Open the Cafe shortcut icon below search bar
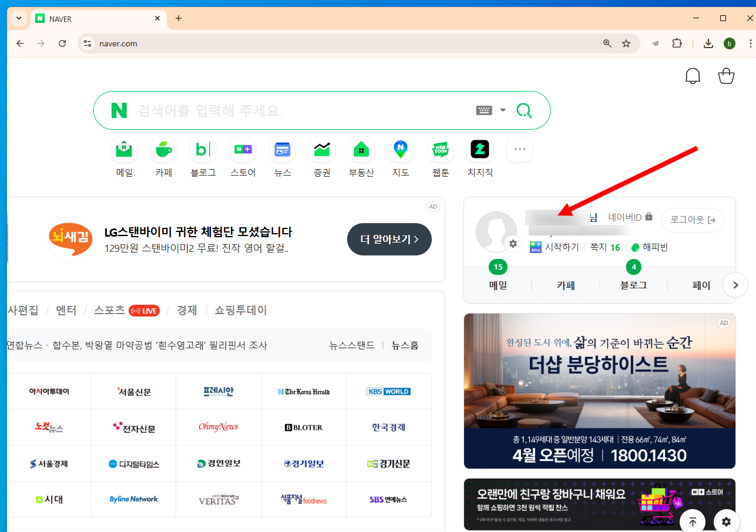Viewport: 756px width, 532px height. (x=163, y=150)
